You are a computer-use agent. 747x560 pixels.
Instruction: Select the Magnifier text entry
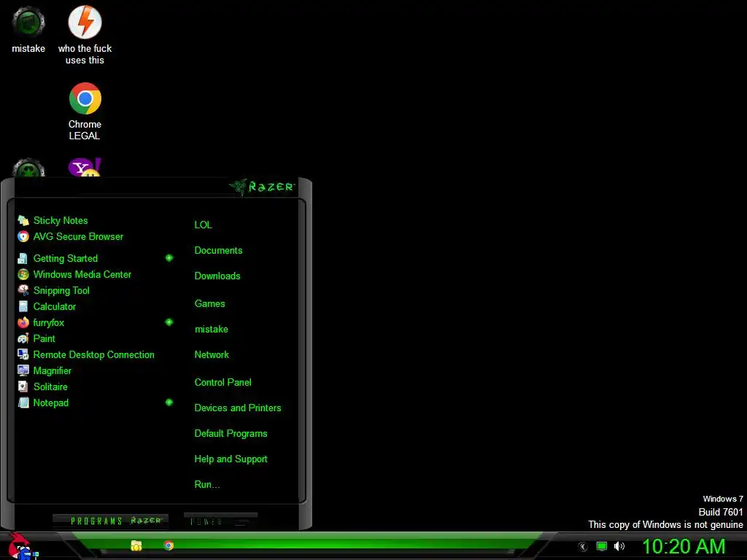point(53,371)
